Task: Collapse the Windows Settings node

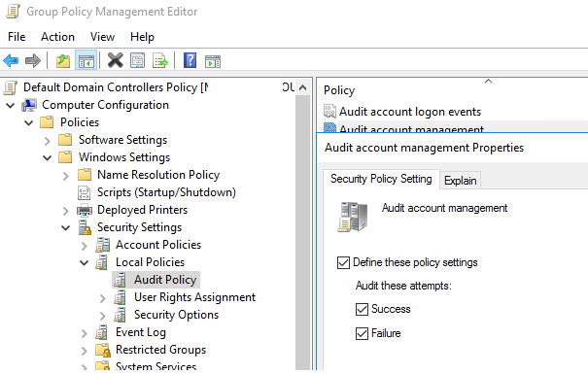Action: (x=48, y=157)
